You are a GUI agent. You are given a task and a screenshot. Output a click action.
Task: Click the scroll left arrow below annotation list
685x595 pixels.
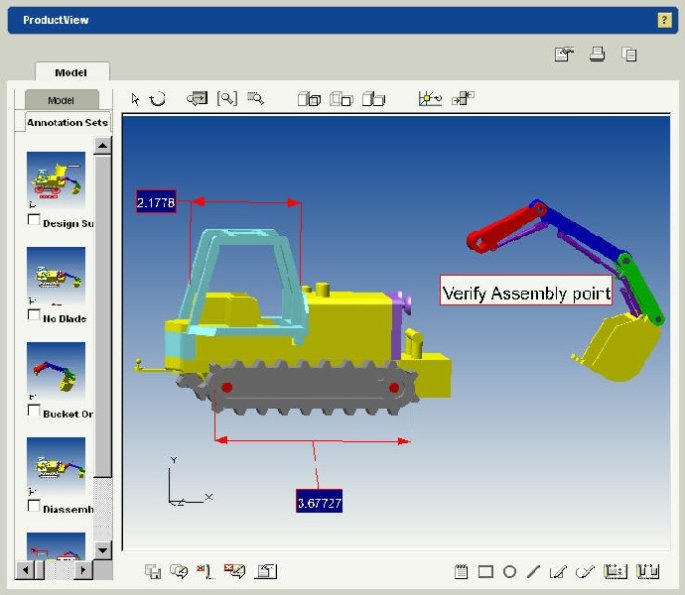(x=25, y=570)
